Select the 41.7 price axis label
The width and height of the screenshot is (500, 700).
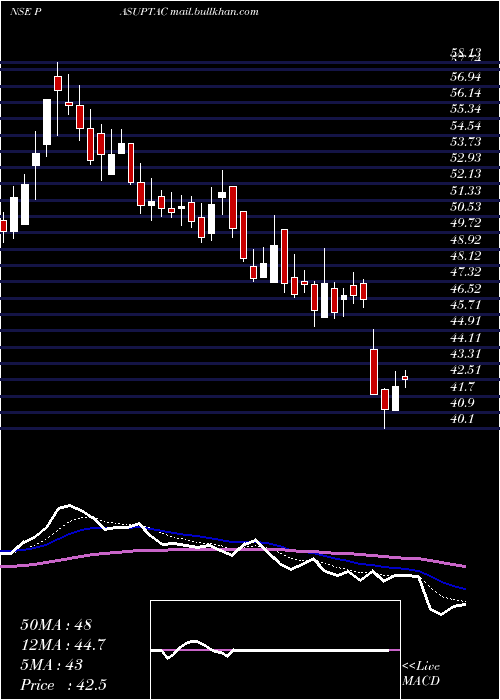(x=462, y=386)
